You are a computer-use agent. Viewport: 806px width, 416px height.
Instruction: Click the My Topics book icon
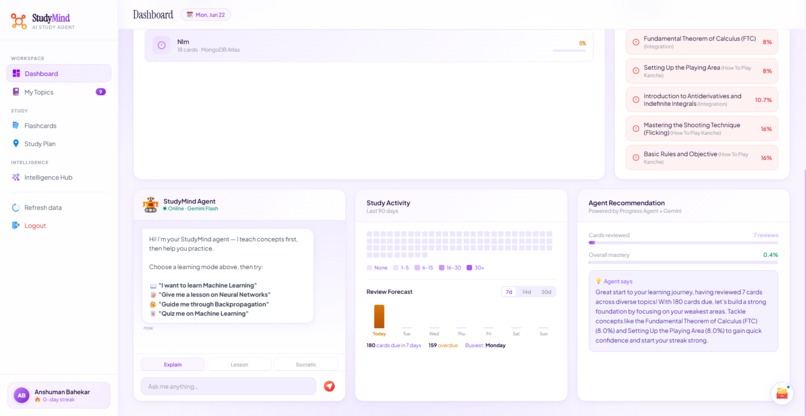pyautogui.click(x=16, y=92)
